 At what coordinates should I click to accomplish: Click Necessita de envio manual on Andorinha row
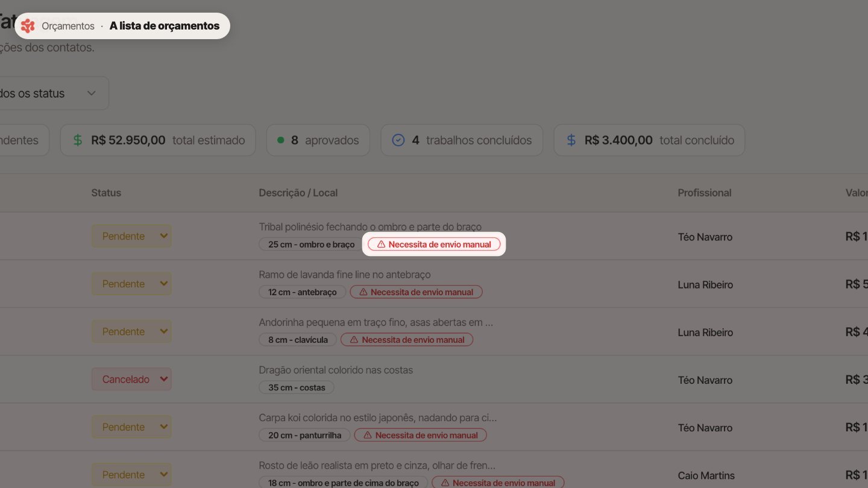[407, 340]
